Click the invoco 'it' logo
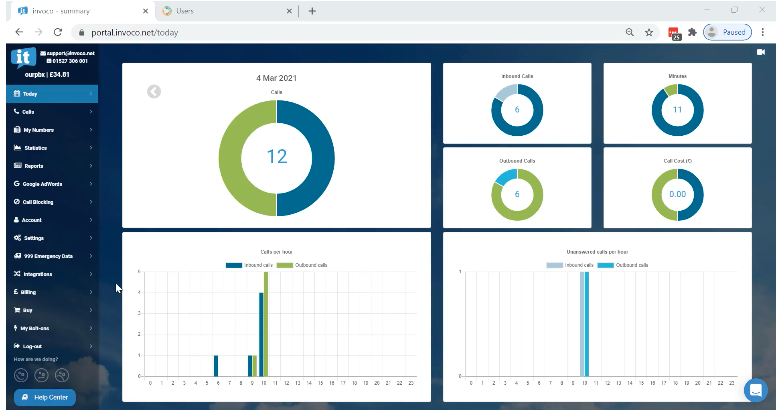 [x=23, y=57]
